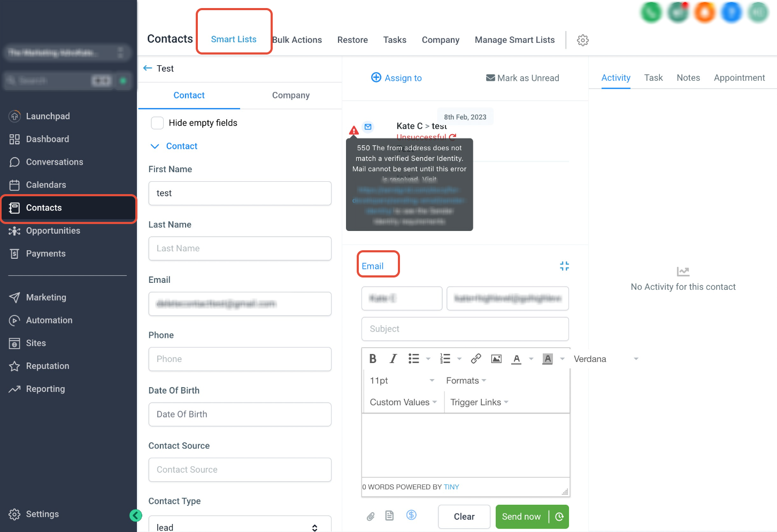Expand the Contact Type lead selector
Screen dimensions: 777x532
coord(240,527)
